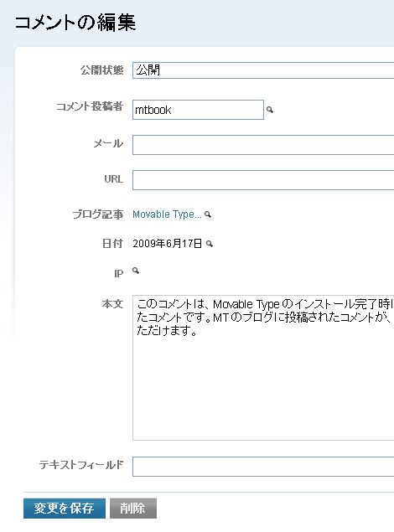Click inside the 本文 comment text area
The width and height of the screenshot is (394, 532).
(x=263, y=368)
